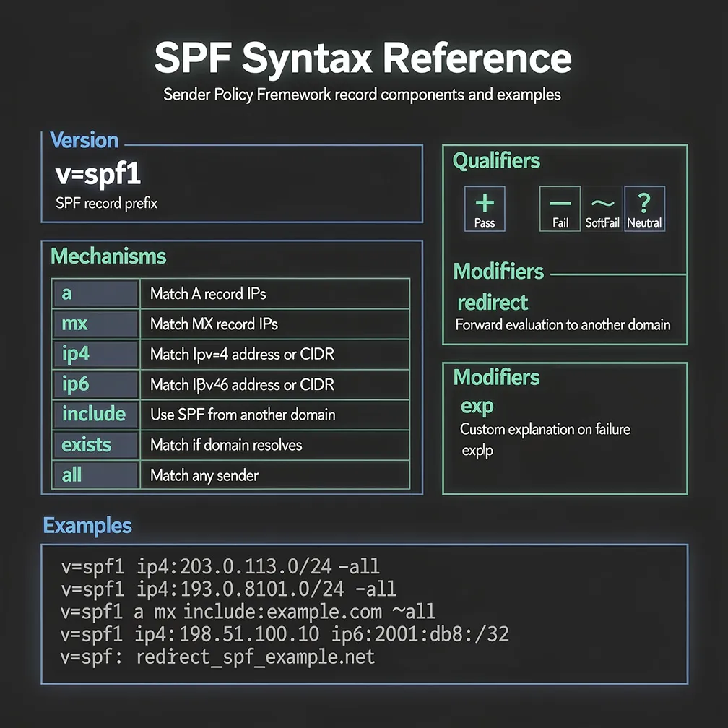Click the 'Modifiers' heading above redirect
Viewport: 728px width, 728px height.
tap(498, 272)
